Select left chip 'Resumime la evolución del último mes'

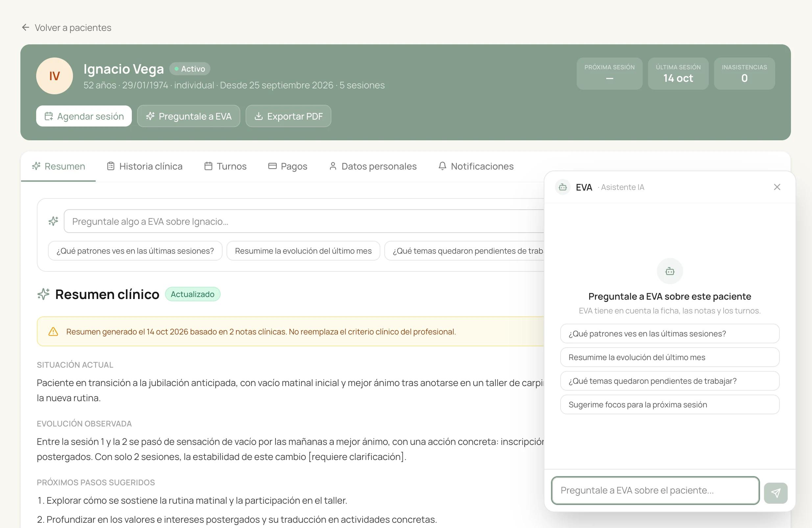[303, 251]
